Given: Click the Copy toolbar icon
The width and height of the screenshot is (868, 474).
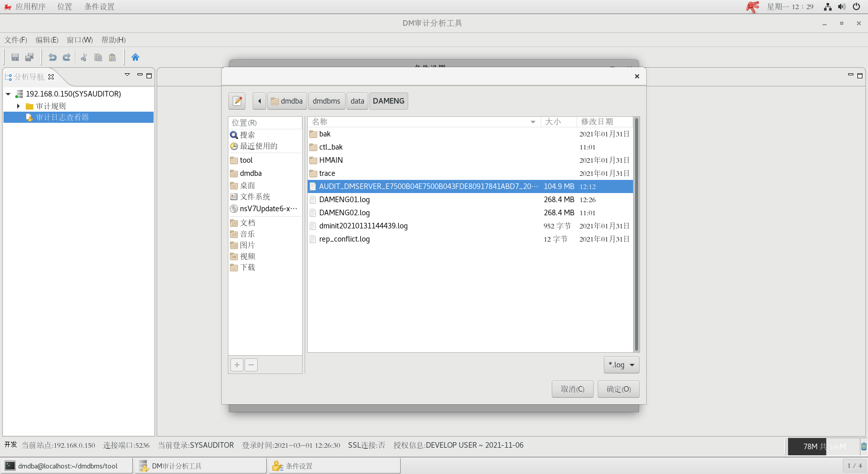Looking at the screenshot, I should click(98, 57).
